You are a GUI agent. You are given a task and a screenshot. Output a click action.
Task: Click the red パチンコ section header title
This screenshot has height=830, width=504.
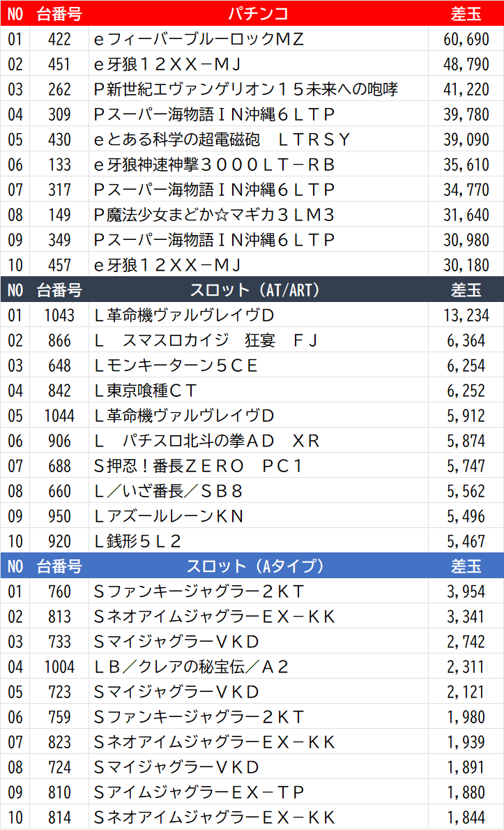pos(258,13)
